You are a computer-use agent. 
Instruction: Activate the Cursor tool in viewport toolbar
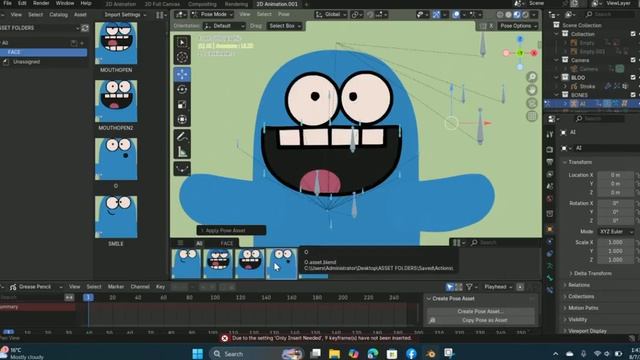(x=182, y=57)
